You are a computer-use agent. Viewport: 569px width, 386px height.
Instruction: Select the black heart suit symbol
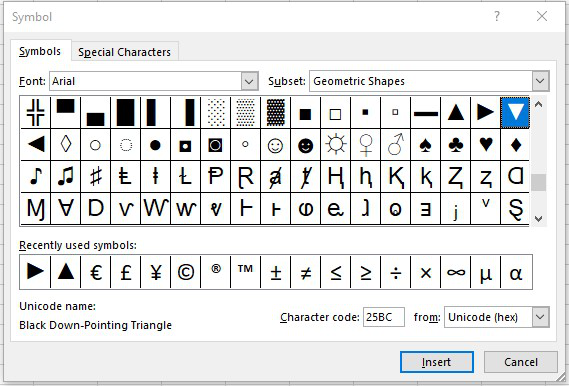[486, 145]
